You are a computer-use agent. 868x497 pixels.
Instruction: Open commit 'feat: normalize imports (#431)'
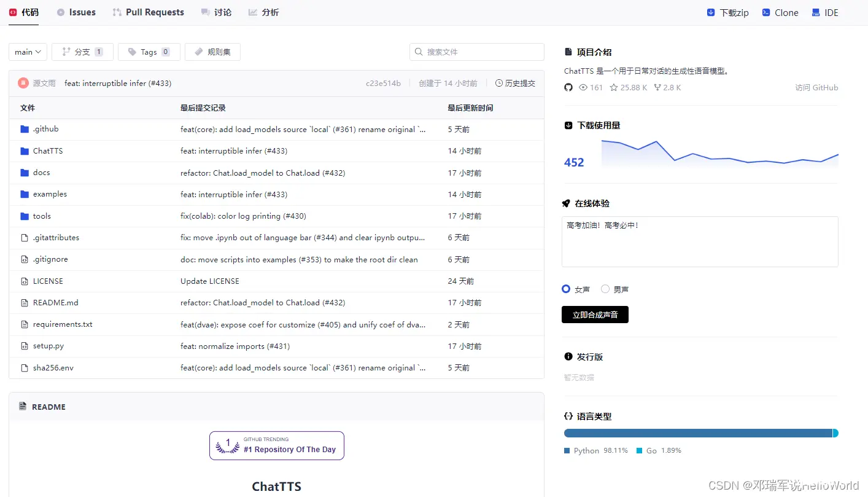click(x=235, y=346)
